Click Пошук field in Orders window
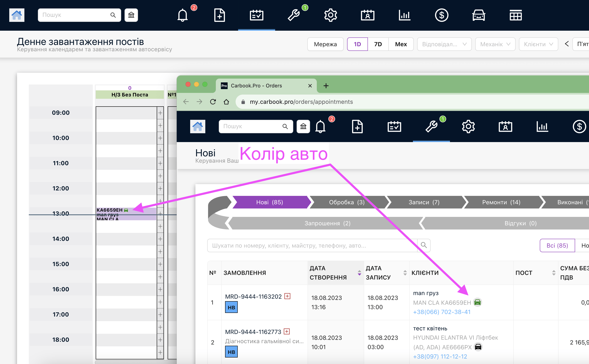Screen dimensions: 589x364 256,126
